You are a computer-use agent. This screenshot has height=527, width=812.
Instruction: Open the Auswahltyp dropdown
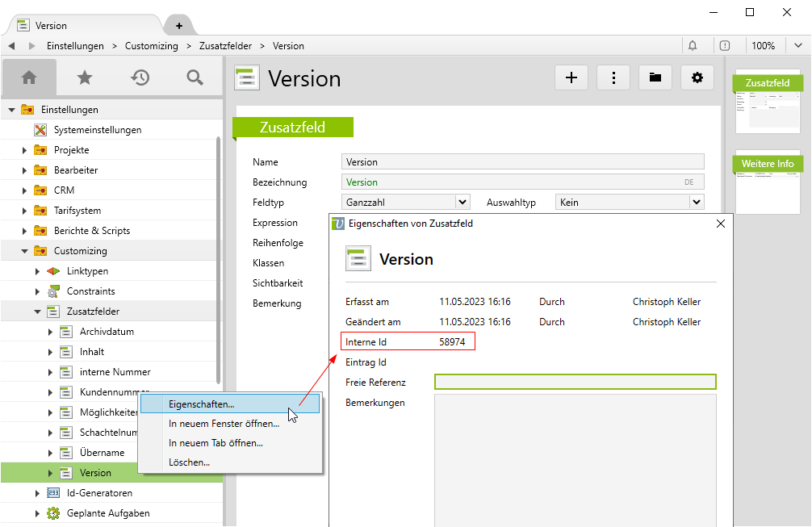tap(697, 203)
